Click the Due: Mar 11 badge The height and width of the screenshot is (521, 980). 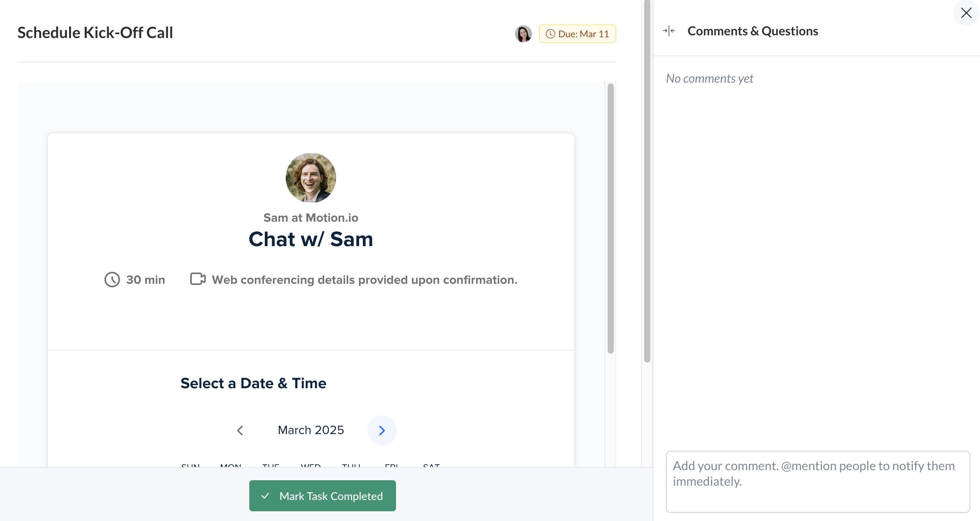click(577, 34)
